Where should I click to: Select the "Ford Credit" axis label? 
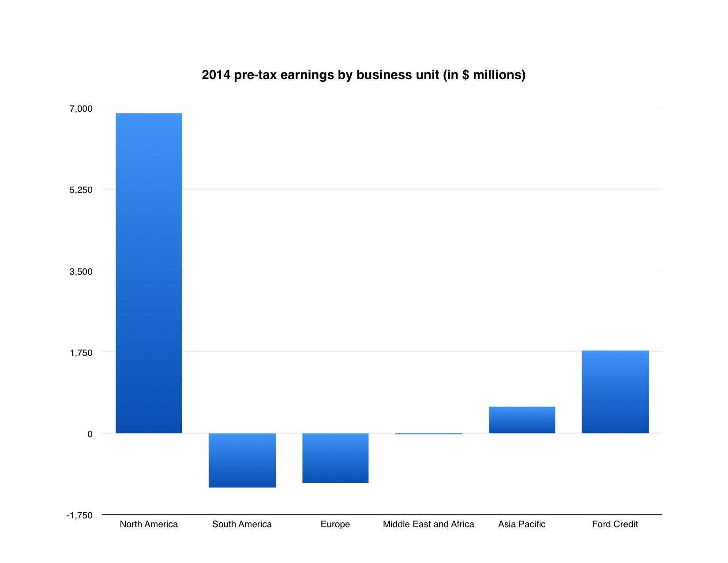click(615, 524)
